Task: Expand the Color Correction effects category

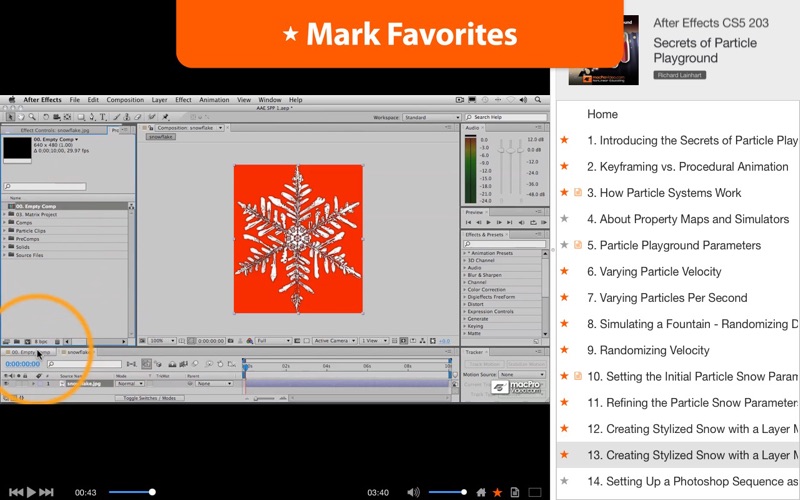Action: coord(465,289)
